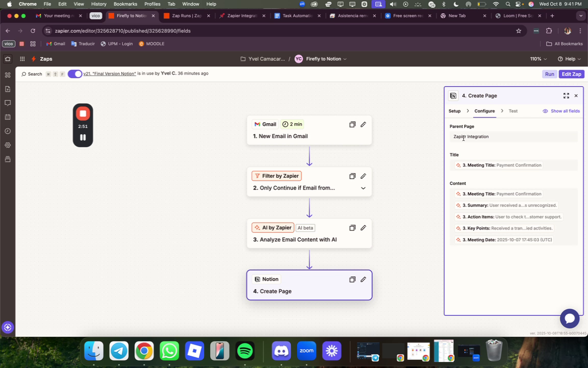Open the Zap history clock icon in sidebar
Screen dimensions: 588x368
point(8,131)
